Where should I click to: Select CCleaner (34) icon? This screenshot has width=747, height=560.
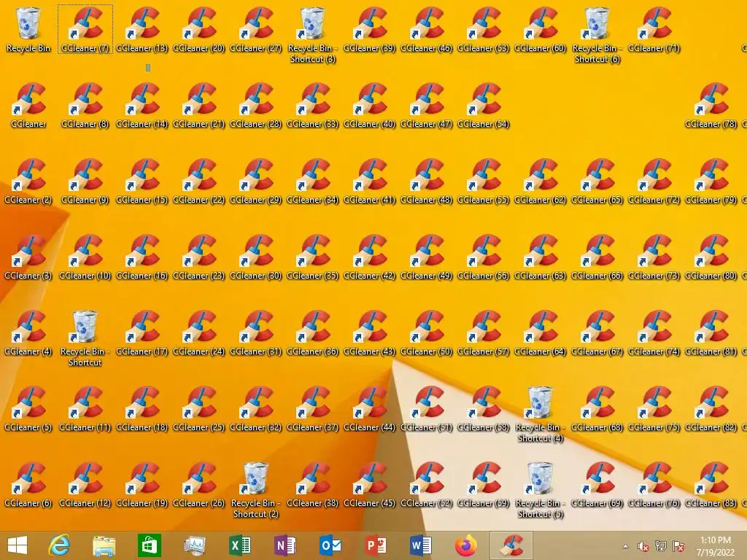click(312, 181)
